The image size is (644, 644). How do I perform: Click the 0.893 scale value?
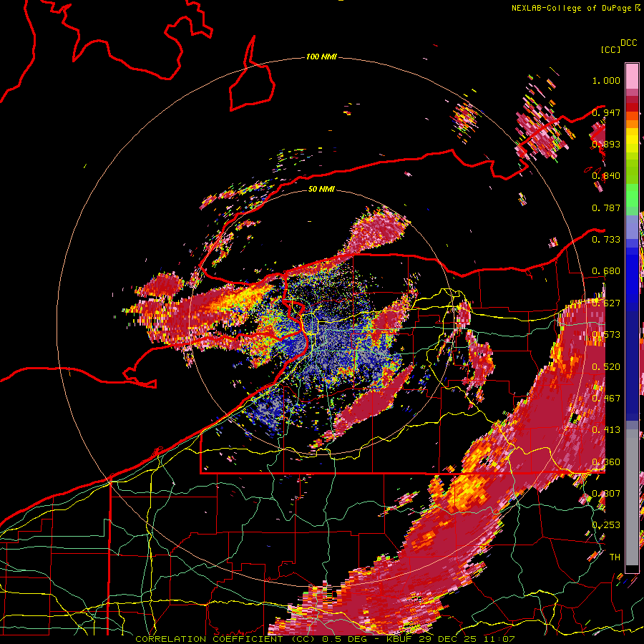click(x=606, y=144)
